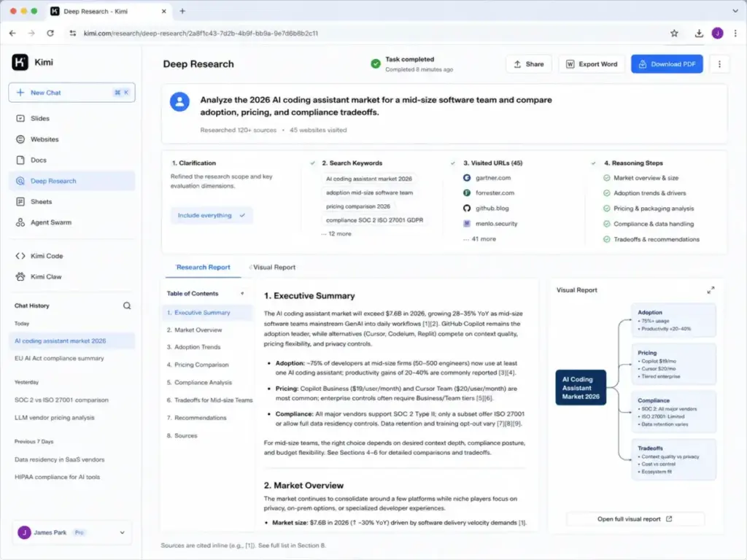Open browser downloads
This screenshot has height=560, width=747.
pyautogui.click(x=699, y=34)
